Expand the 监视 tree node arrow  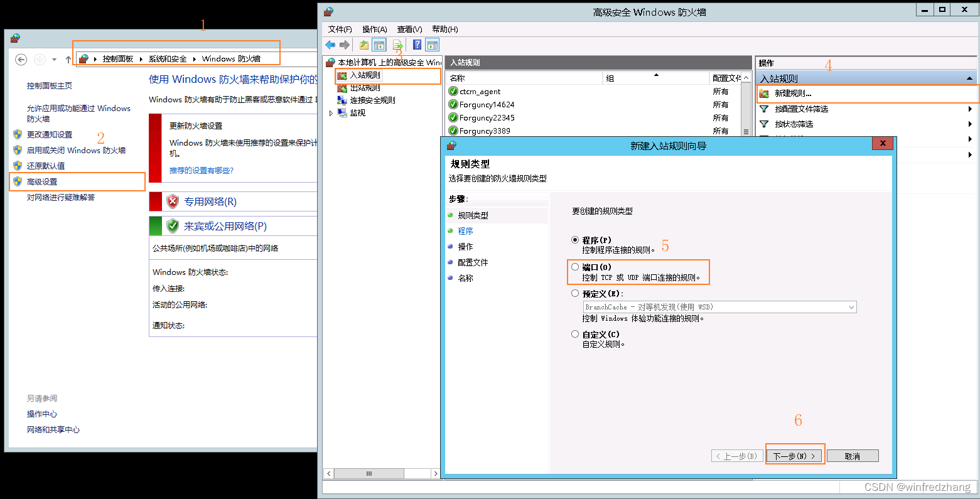tap(331, 113)
